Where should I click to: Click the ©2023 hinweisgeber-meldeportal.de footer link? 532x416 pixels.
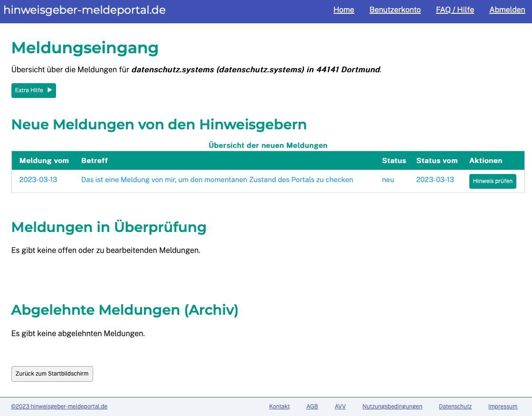(59, 406)
